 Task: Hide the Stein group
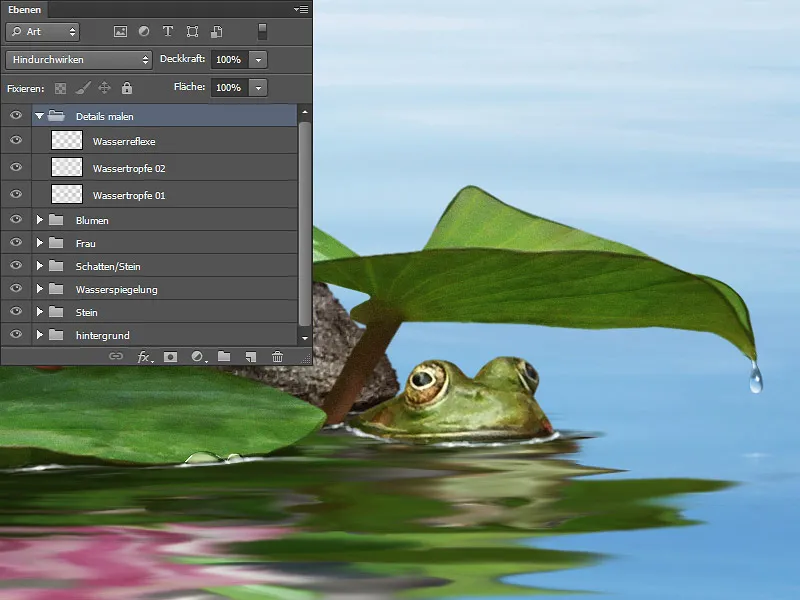point(16,311)
